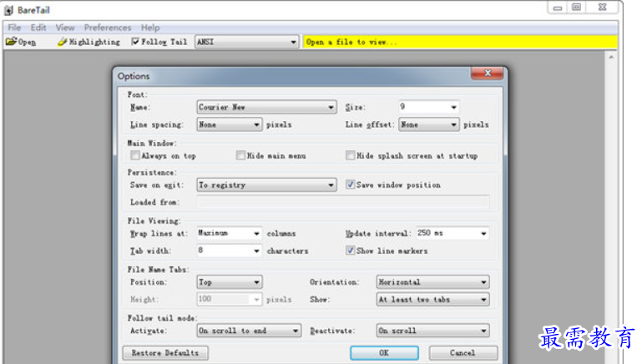The height and width of the screenshot is (364, 642).
Task: Expand the Line spacing dropdown
Action: click(230, 124)
